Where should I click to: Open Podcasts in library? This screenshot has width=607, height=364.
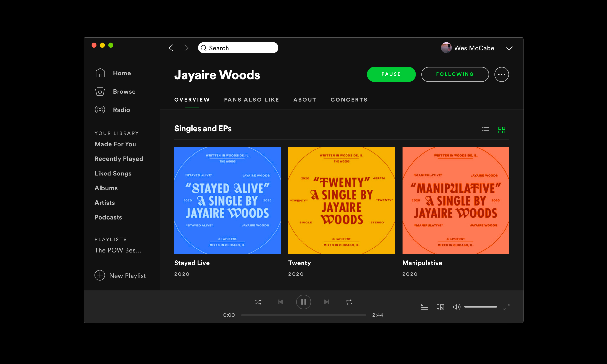(x=108, y=217)
